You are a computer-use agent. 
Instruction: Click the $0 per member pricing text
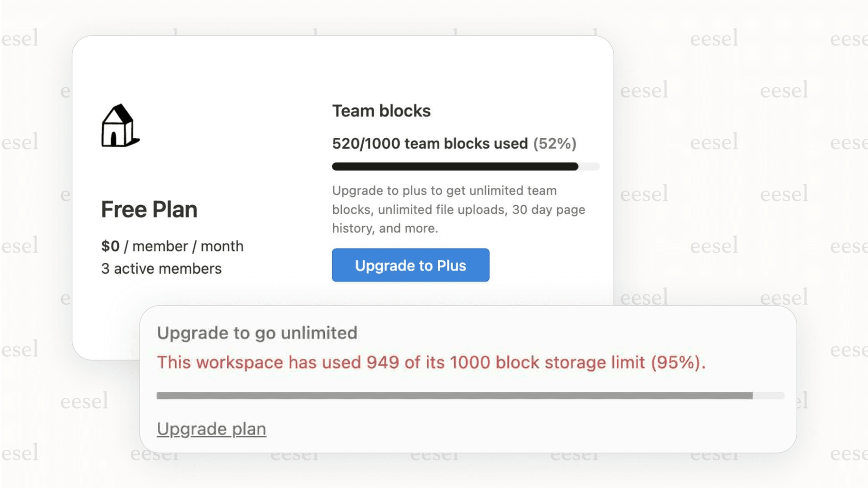pos(172,246)
